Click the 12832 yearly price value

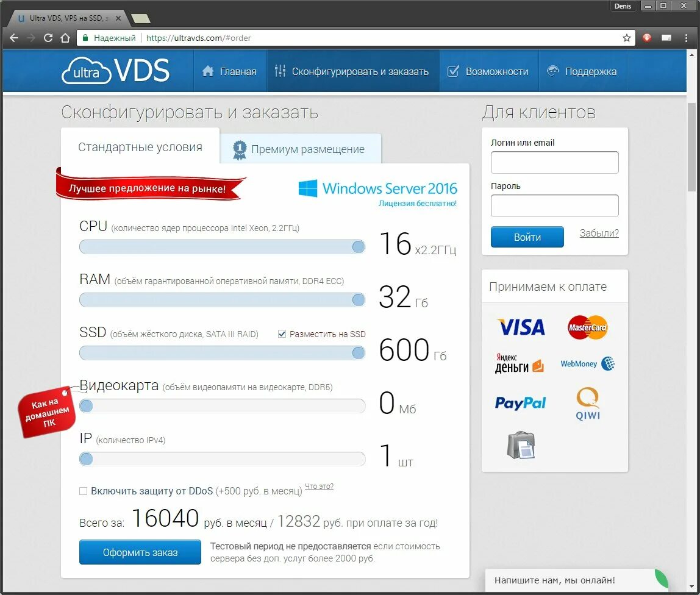(299, 521)
